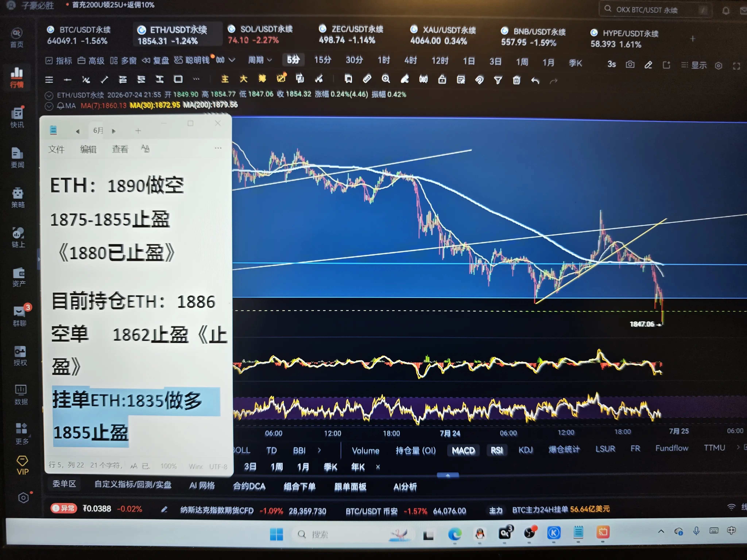Open the 要闻 headlines sidebar icon

point(17,158)
